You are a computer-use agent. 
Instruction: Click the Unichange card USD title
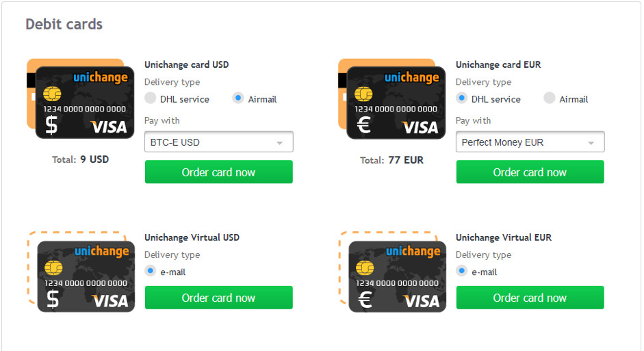187,65
